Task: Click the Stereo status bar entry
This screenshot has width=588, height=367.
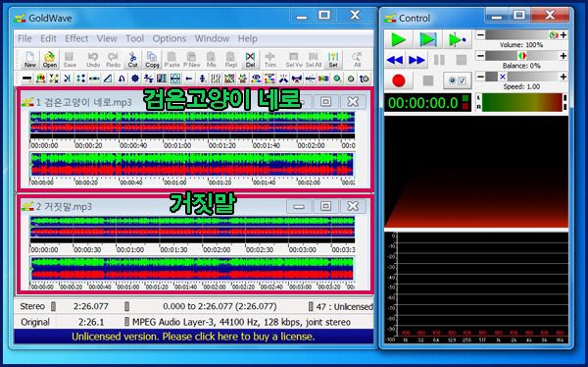Action: (32, 306)
